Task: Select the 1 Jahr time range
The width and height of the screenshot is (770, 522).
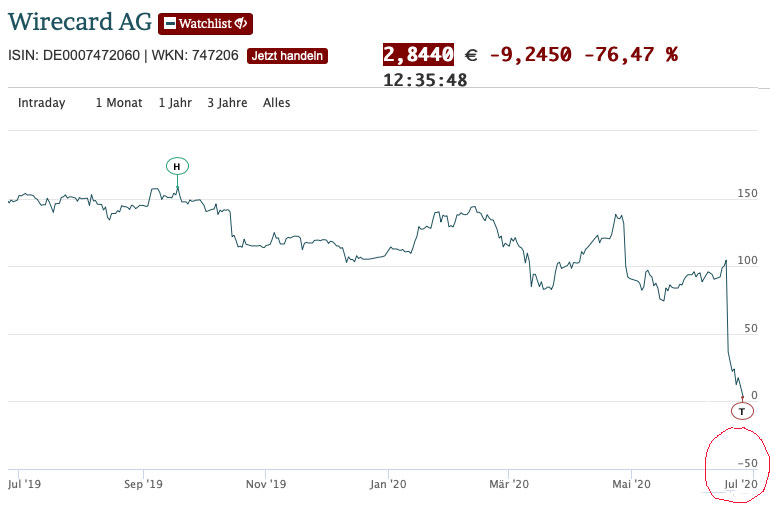Action: pos(175,103)
